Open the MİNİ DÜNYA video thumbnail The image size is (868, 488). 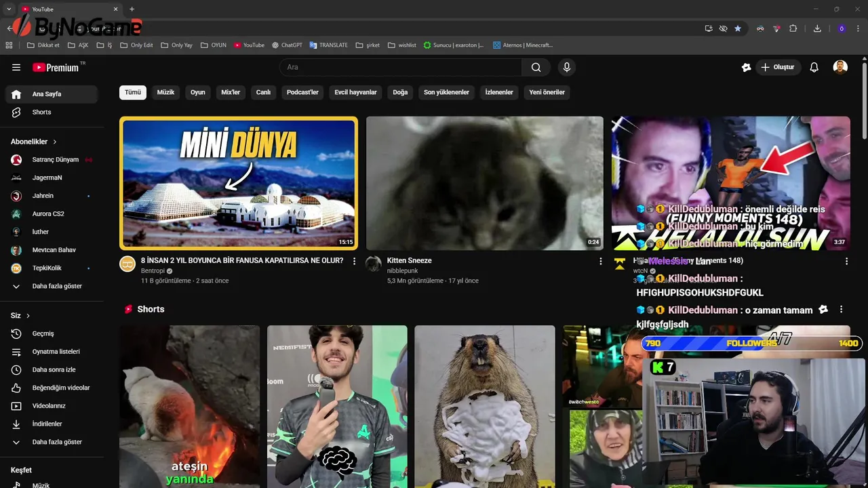click(239, 183)
